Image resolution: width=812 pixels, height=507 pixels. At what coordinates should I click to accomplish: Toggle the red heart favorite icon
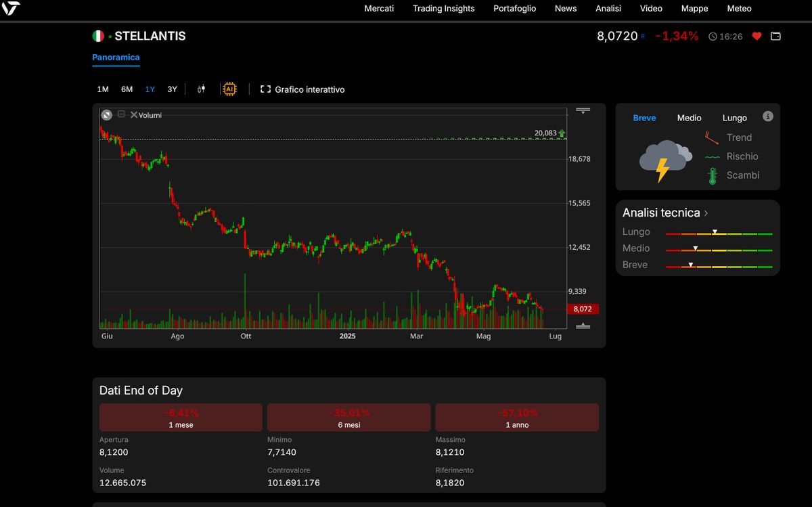click(757, 36)
